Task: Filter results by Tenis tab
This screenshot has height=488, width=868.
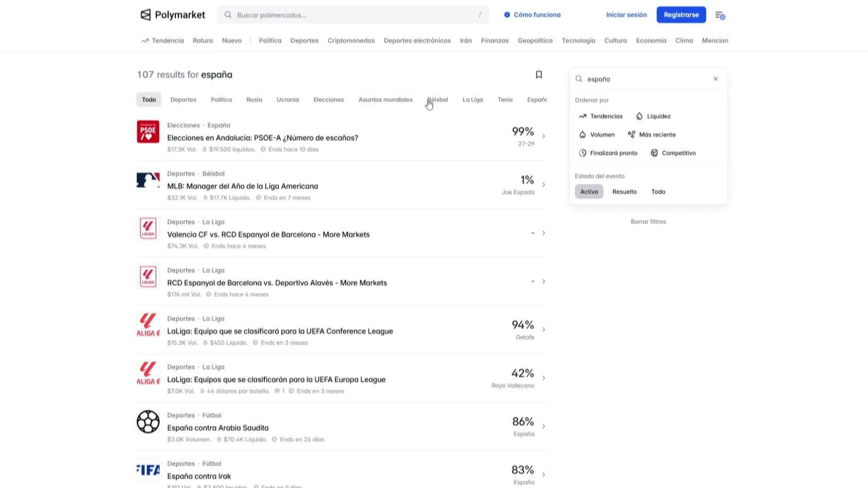Action: click(x=505, y=100)
